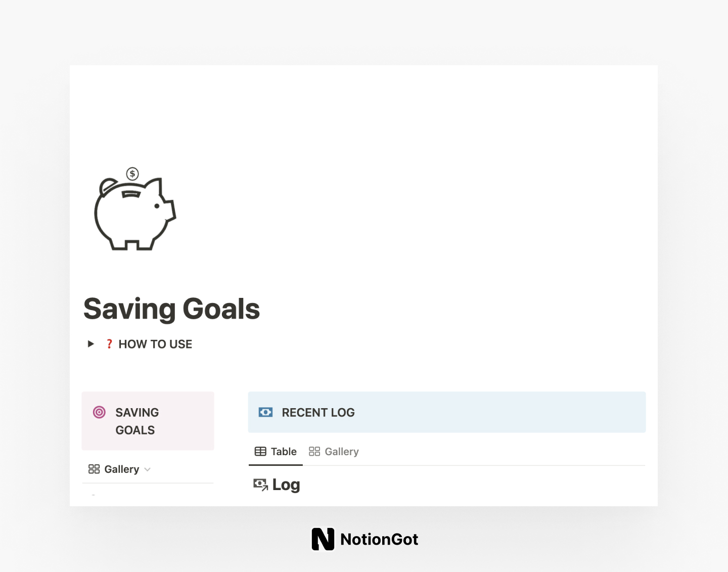This screenshot has width=728, height=572.
Task: Click the Log heading text
Action: coord(286,484)
